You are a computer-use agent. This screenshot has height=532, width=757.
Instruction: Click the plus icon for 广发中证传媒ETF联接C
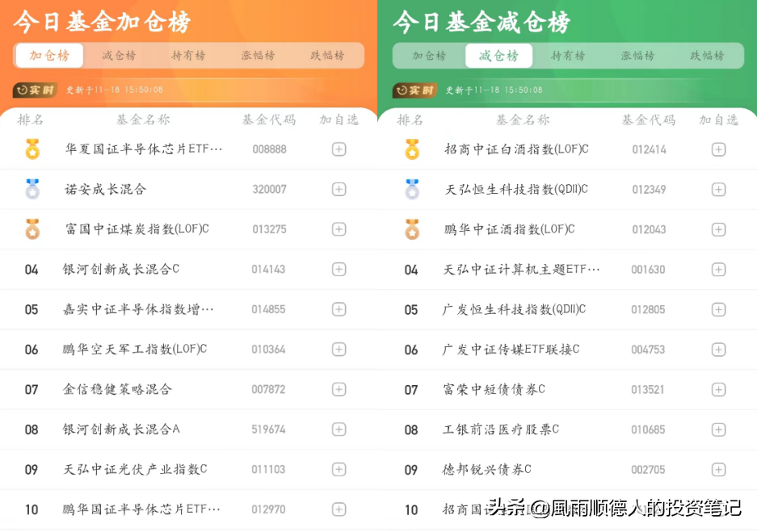click(x=717, y=349)
